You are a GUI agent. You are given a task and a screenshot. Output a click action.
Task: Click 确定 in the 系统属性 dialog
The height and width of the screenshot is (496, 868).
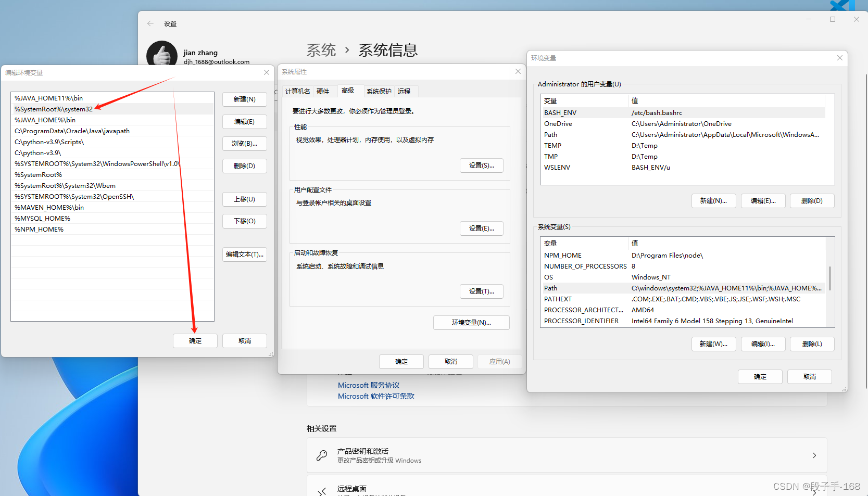(x=401, y=362)
